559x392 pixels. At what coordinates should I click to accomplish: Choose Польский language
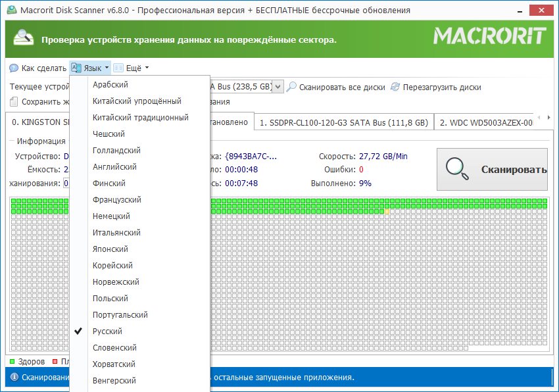(139, 298)
